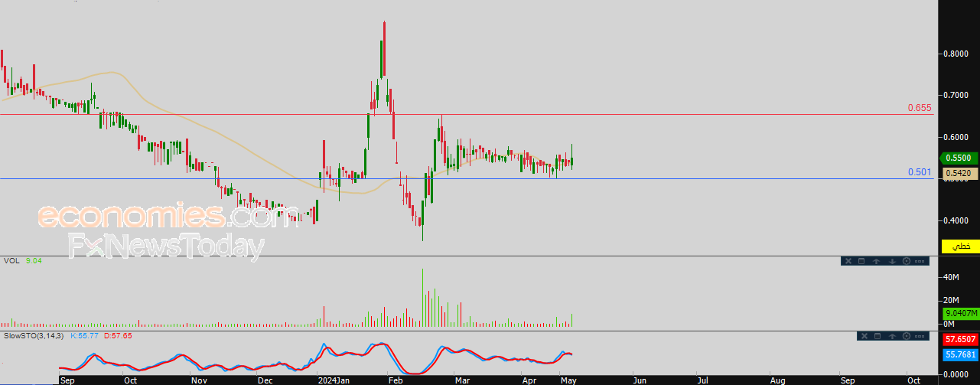This screenshot has height=385, width=980.
Task: Close the SlowSTO indicator panel
Action: tap(865, 335)
